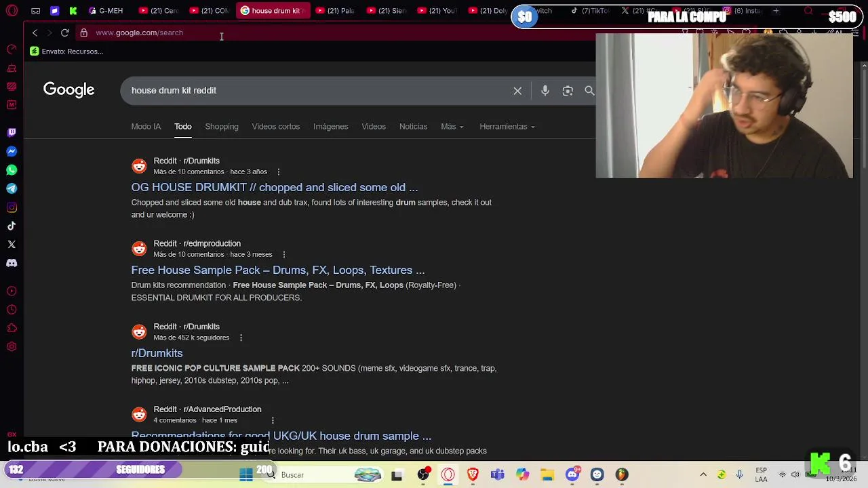This screenshot has width=868, height=488.
Task: Select the Noticias search tab
Action: (x=413, y=127)
